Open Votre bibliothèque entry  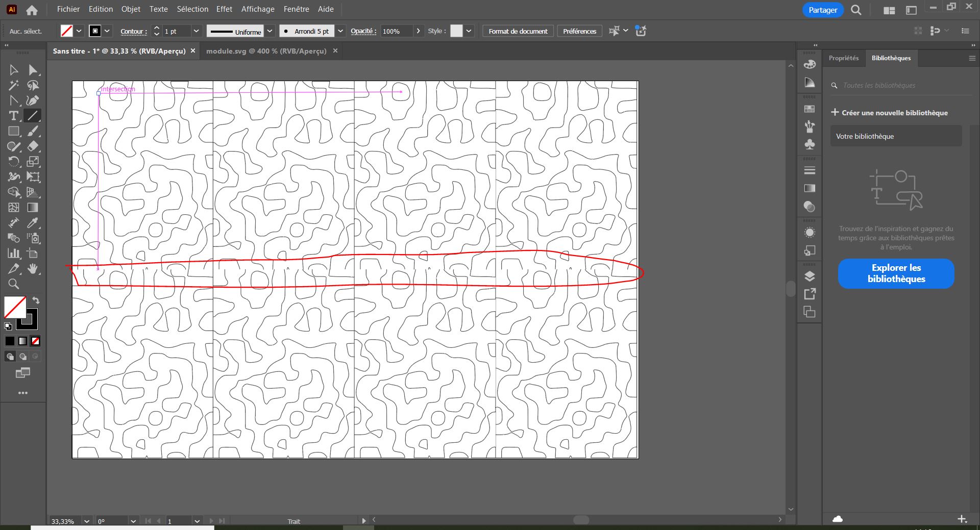tap(896, 136)
